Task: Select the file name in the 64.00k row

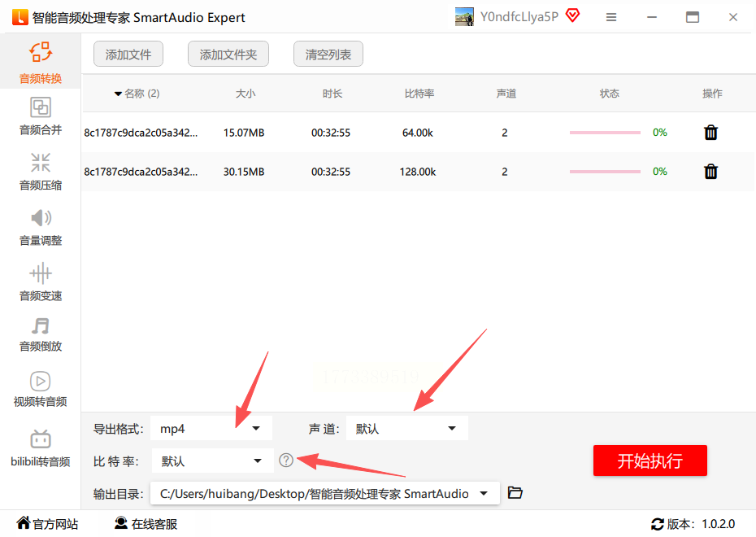Action: (141, 133)
